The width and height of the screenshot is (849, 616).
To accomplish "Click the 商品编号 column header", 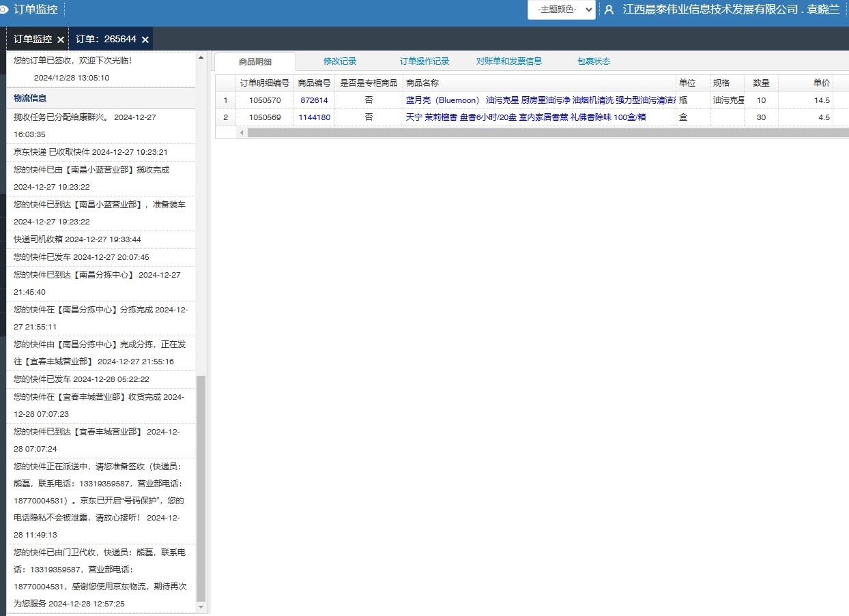I will pos(314,83).
